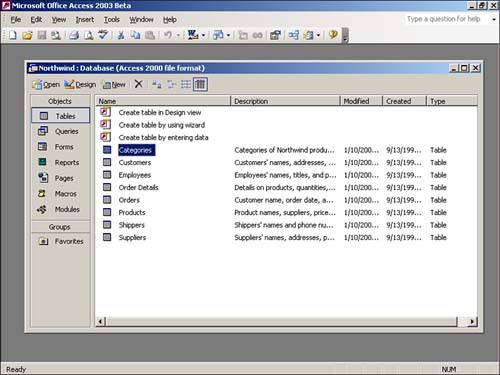Image resolution: width=500 pixels, height=375 pixels.
Task: Open the OfficeLinks dropdown arrow
Action: [203, 35]
